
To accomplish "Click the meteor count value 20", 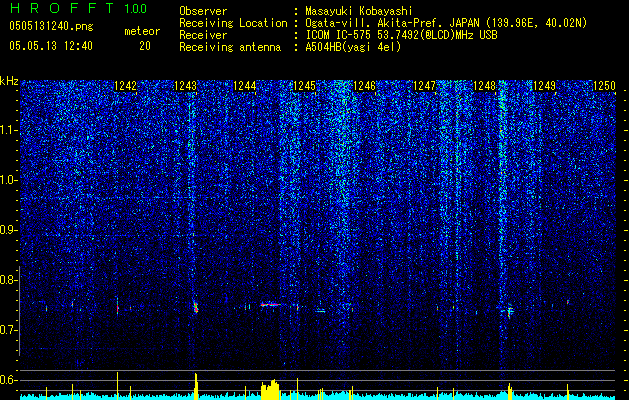I will click(145, 46).
